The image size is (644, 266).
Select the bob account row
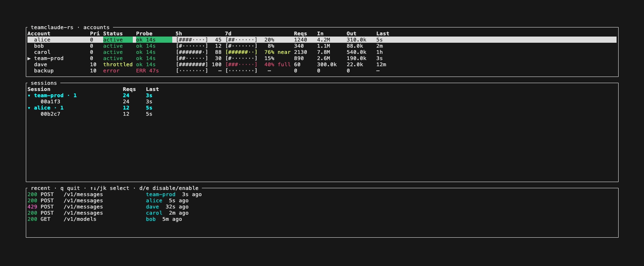click(322, 46)
